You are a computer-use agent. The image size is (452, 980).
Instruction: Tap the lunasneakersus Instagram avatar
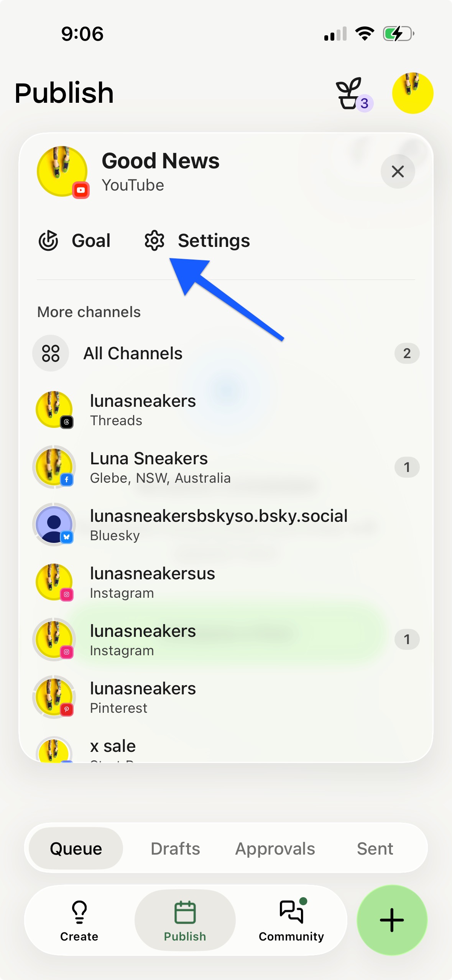[54, 582]
